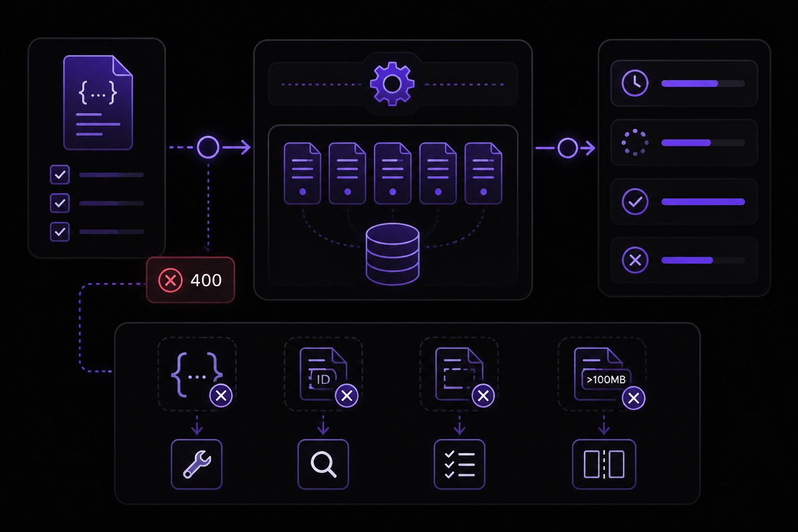The image size is (798, 532).
Task: Click the checklist icon
Action: [459, 464]
